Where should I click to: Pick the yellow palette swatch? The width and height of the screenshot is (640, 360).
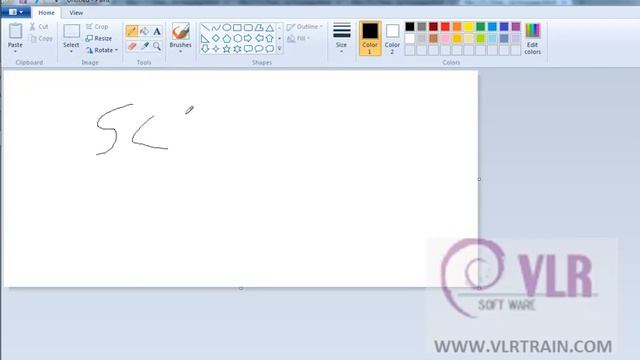(469, 27)
